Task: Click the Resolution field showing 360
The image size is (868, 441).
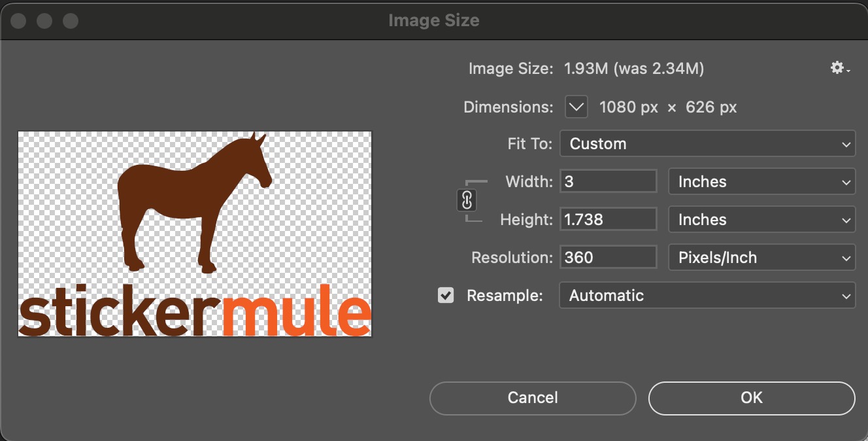Action: [608, 257]
